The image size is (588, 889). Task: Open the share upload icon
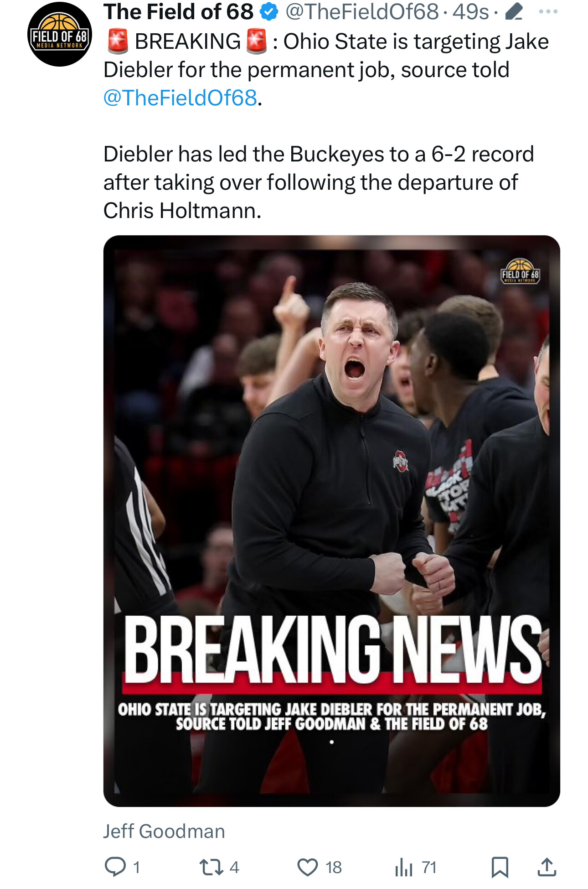pyautogui.click(x=547, y=867)
